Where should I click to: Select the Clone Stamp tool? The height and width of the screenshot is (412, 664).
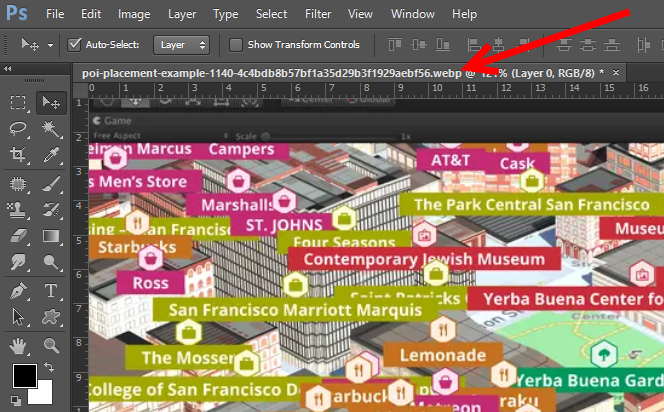point(18,210)
